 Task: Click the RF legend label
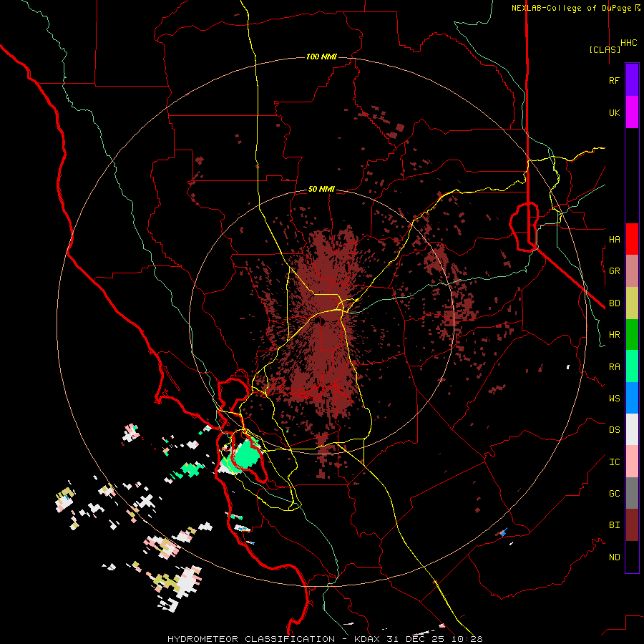[614, 80]
